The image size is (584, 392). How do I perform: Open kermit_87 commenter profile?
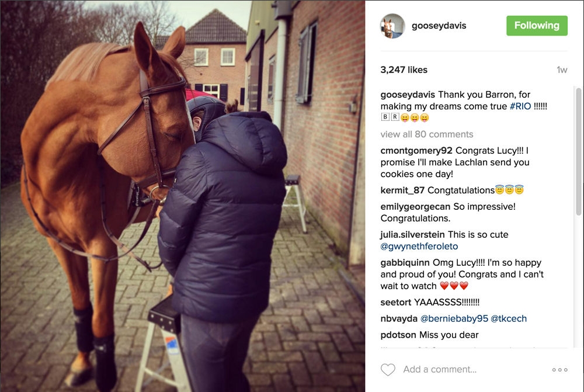click(x=402, y=190)
